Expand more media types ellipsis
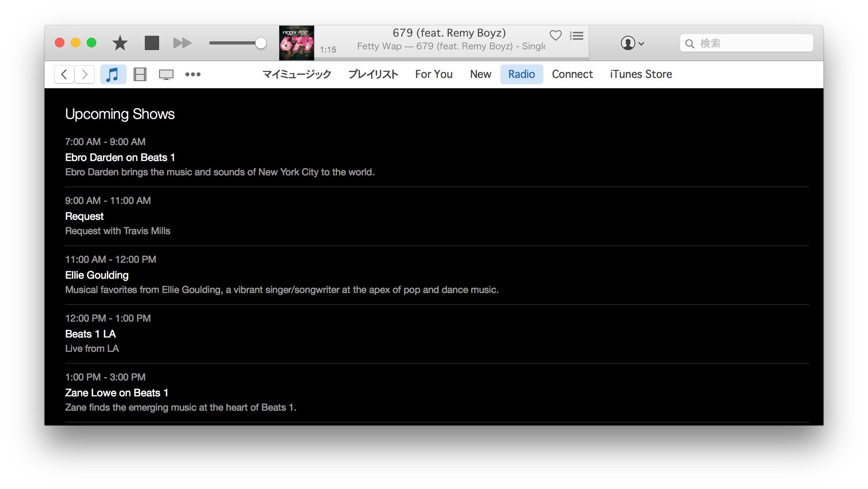 pyautogui.click(x=193, y=74)
